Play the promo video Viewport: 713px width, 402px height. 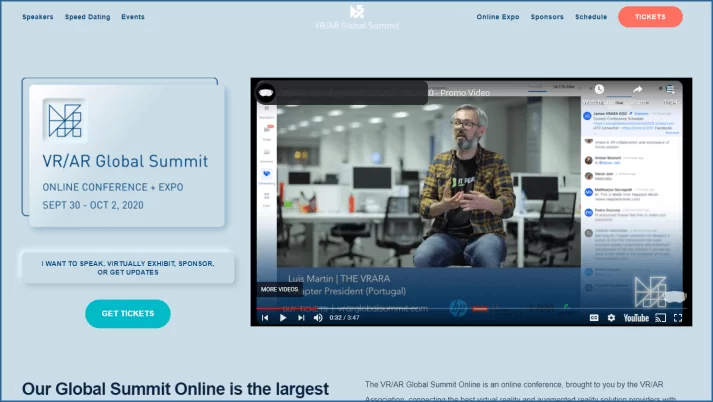283,318
